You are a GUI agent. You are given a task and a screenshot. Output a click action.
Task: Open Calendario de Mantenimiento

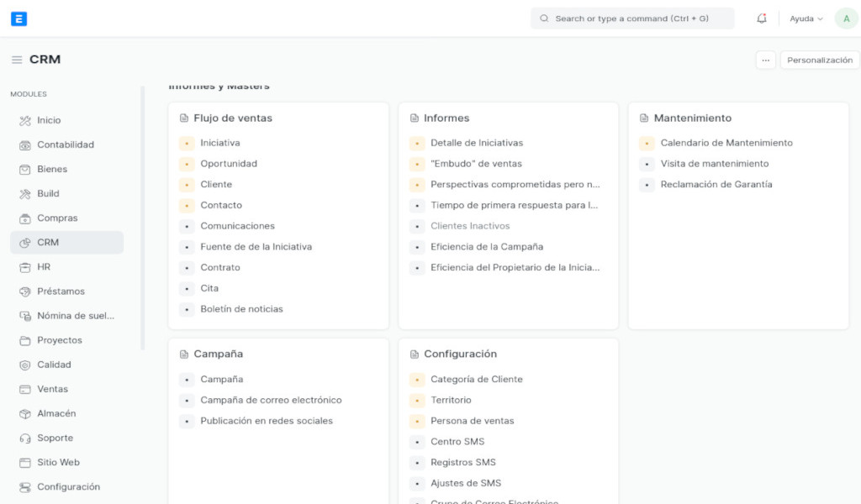726,143
